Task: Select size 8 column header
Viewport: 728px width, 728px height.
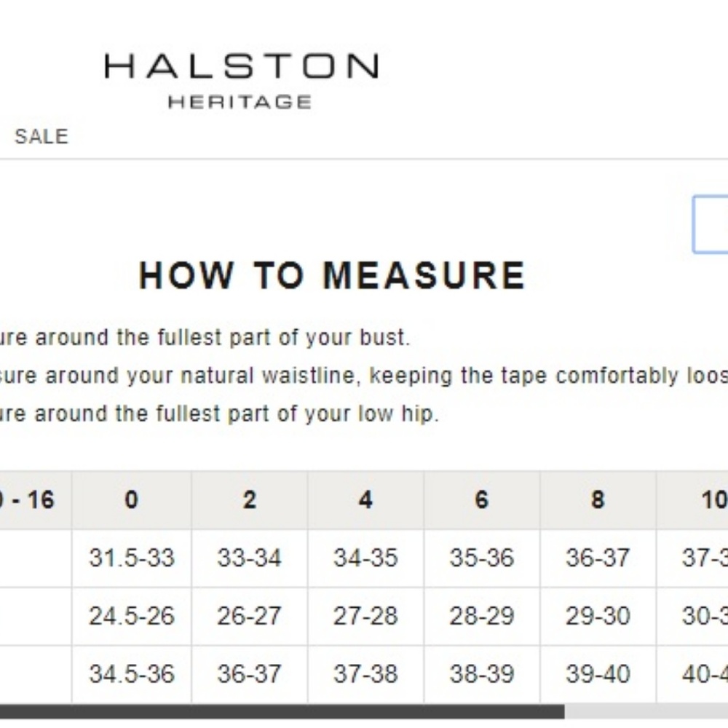Action: click(x=598, y=500)
